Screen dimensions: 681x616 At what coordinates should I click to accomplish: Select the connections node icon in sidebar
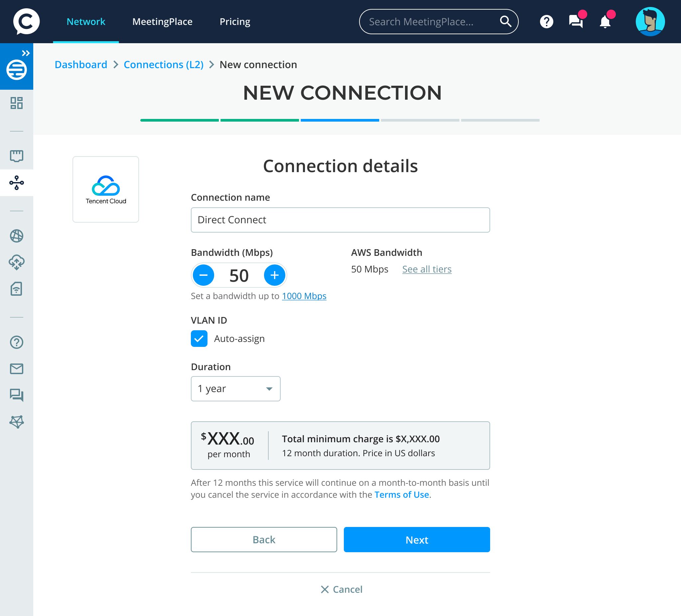click(16, 183)
